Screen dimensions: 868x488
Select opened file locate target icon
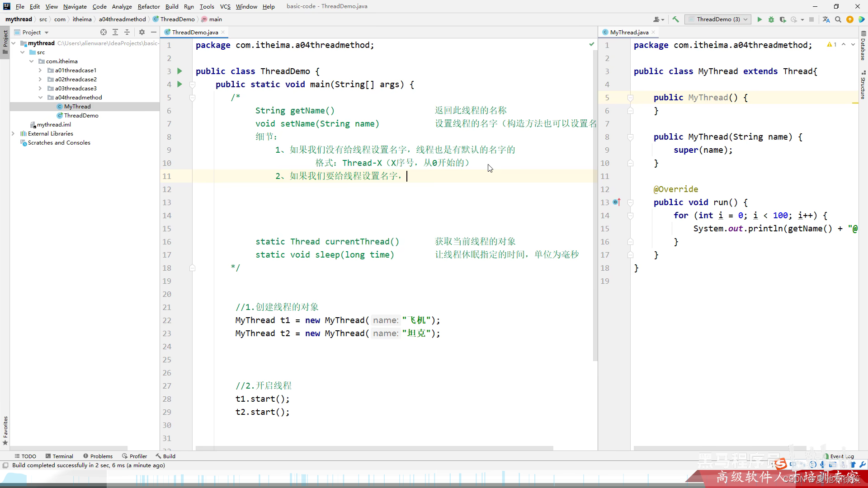104,32
